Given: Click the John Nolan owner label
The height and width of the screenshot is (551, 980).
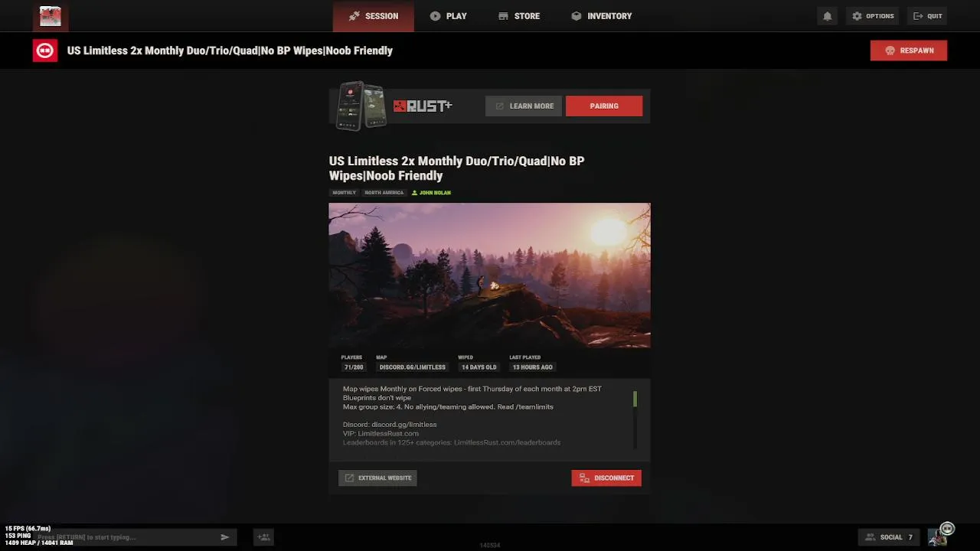Looking at the screenshot, I should (x=431, y=193).
